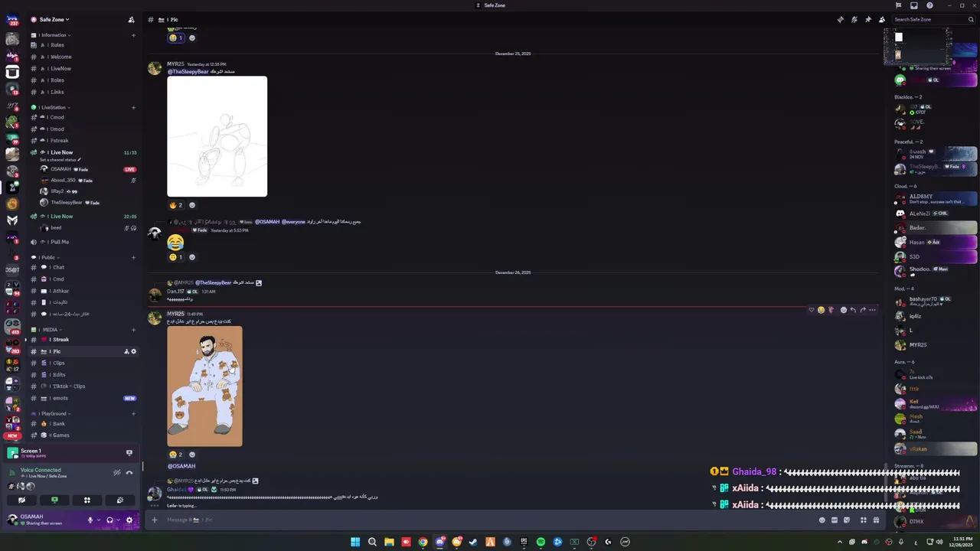Open pinned messages in channel header
This screenshot has height=551, width=980.
(867, 19)
